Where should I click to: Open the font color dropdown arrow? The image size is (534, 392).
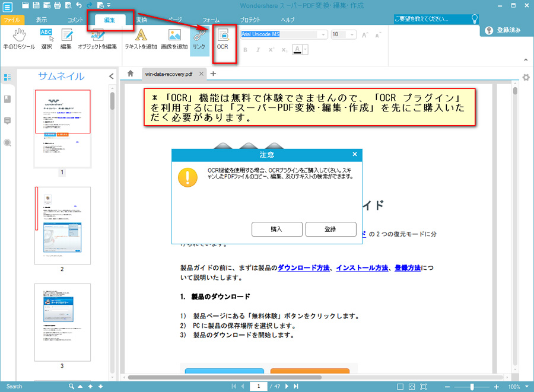(305, 50)
